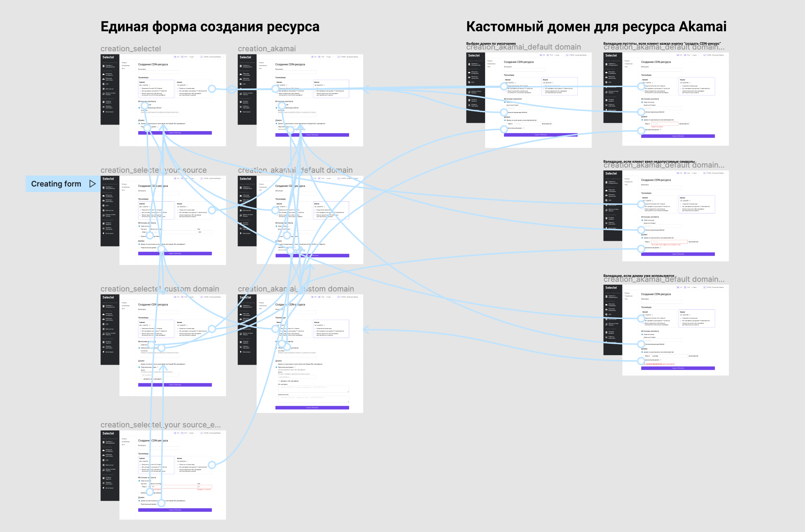The image size is (805, 532).
Task: Click Сервисы партнеров icon in creation_akamai_custom domain frame
Action: coord(241,347)
